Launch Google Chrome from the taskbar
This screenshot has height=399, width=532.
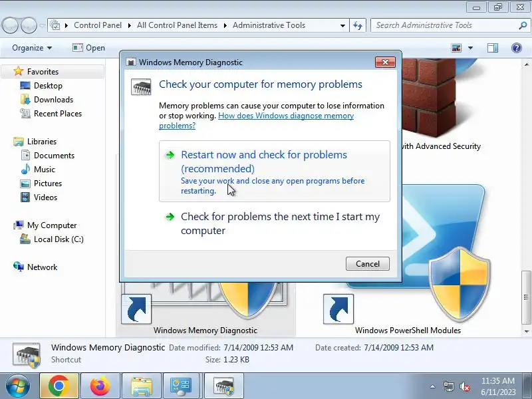[59, 386]
